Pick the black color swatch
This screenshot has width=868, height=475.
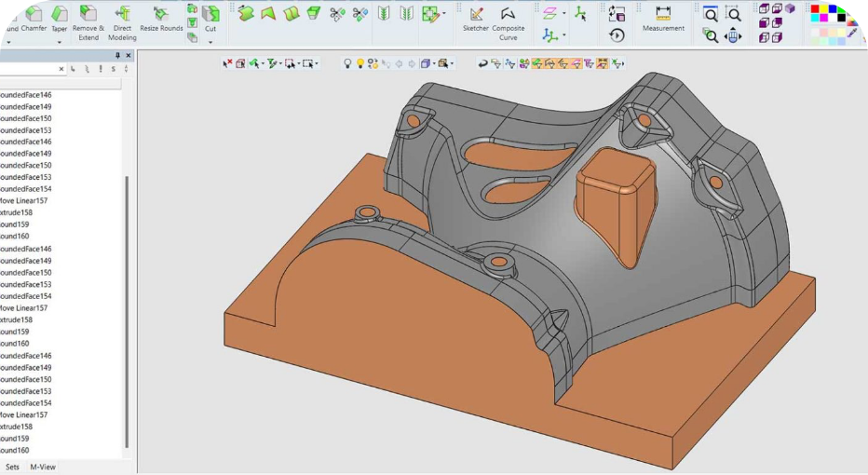click(841, 18)
